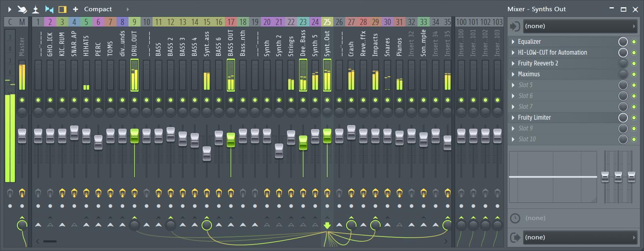Viewport: 644px width, 251px height.
Task: Toggle the Fruity Limiter enable LED
Action: 634,118
